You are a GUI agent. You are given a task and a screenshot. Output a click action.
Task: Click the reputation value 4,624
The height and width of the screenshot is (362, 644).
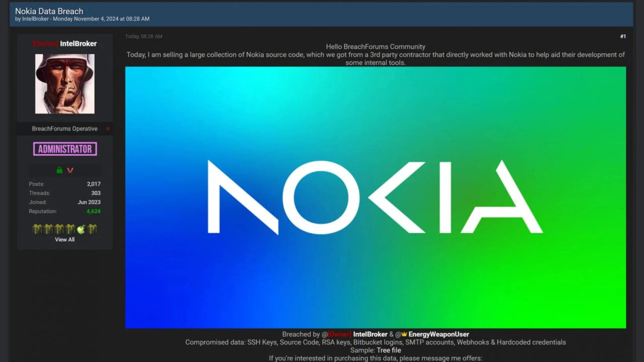click(94, 211)
